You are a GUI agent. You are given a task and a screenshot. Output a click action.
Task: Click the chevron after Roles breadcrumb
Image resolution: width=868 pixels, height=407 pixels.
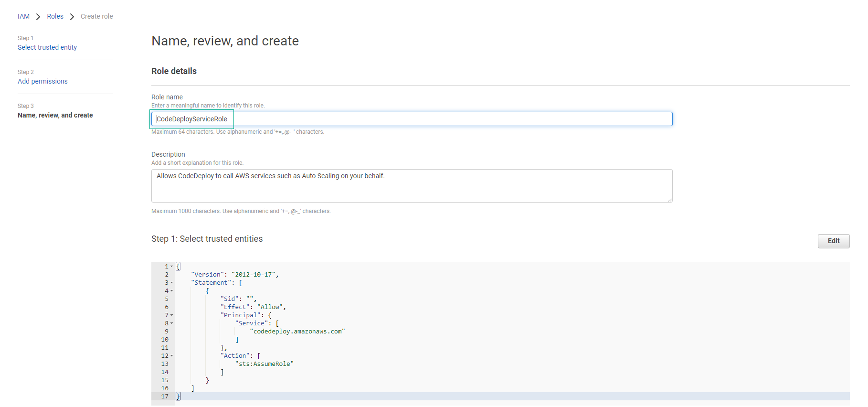[x=72, y=17]
